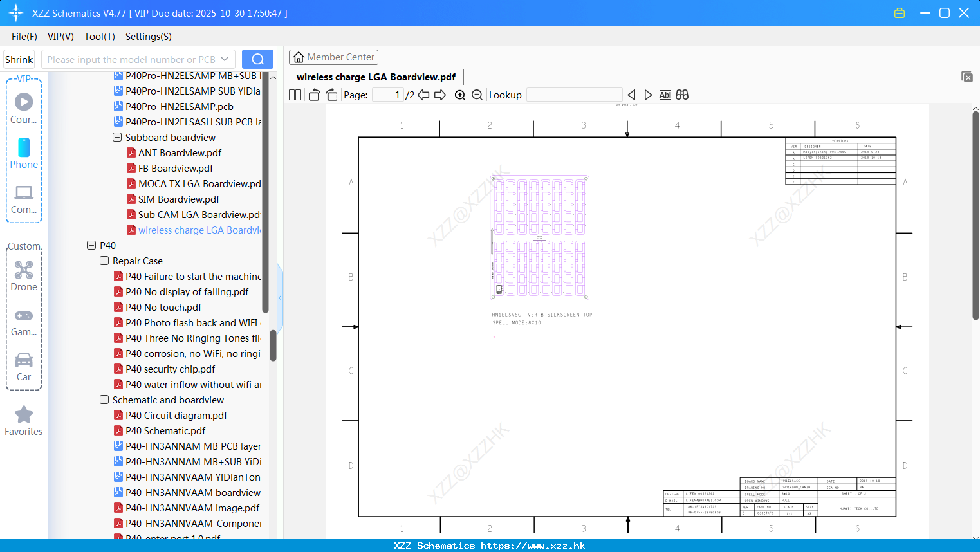Find next lookup result triangle
Image resolution: width=980 pixels, height=552 pixels.
point(648,95)
